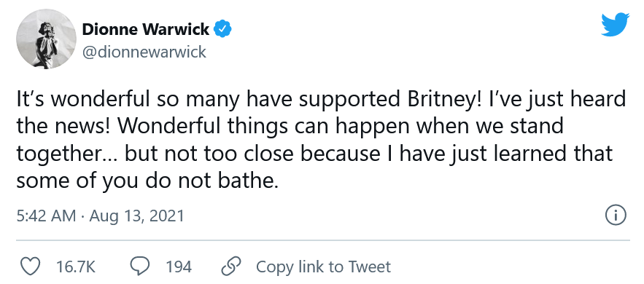Screen dimensions: 644x284
Task: Click the 5:42 AM time text
Action: [x=47, y=216]
